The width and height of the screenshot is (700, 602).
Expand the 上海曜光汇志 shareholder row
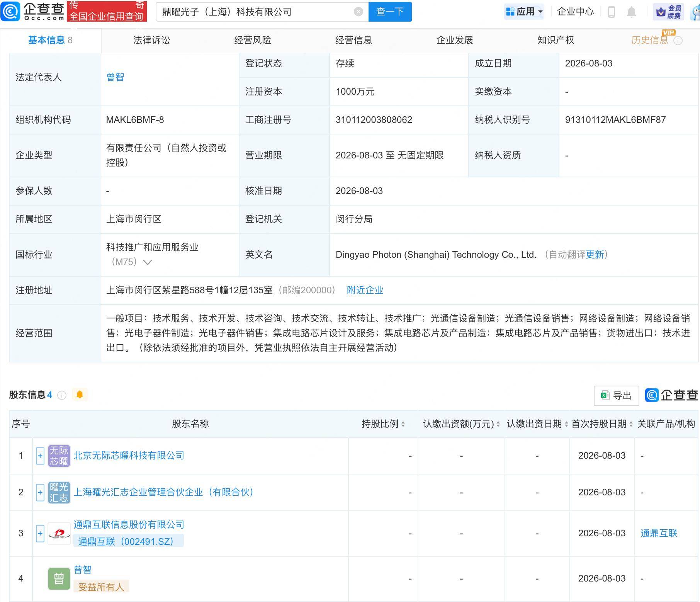[40, 493]
